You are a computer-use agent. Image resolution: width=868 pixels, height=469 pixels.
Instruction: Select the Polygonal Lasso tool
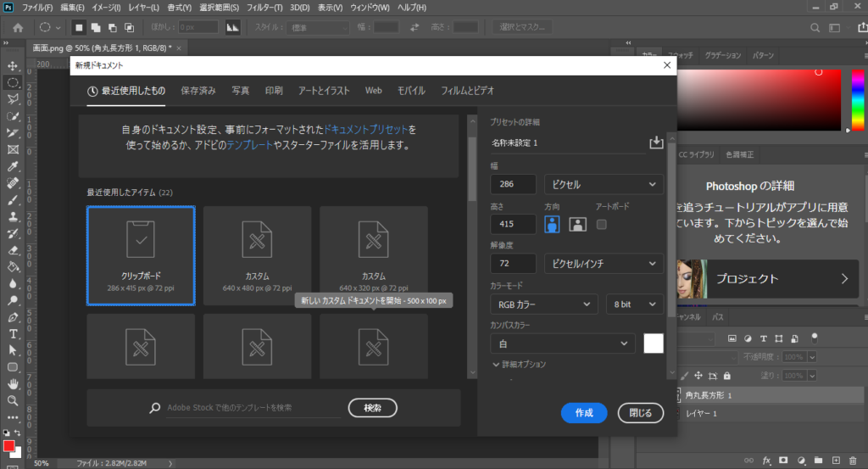pyautogui.click(x=13, y=99)
